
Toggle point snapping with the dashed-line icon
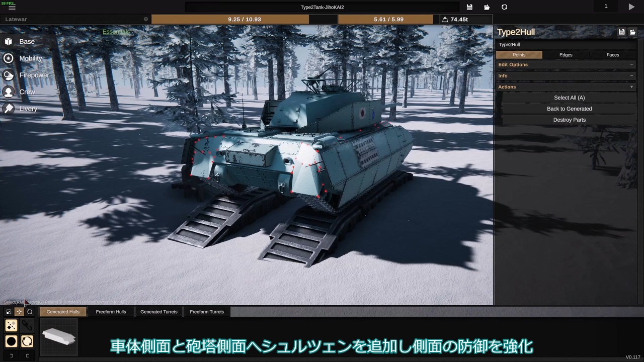pyautogui.click(x=11, y=326)
